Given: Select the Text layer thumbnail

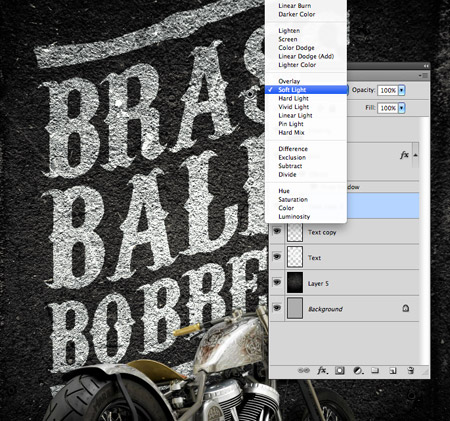Looking at the screenshot, I should (x=295, y=257).
